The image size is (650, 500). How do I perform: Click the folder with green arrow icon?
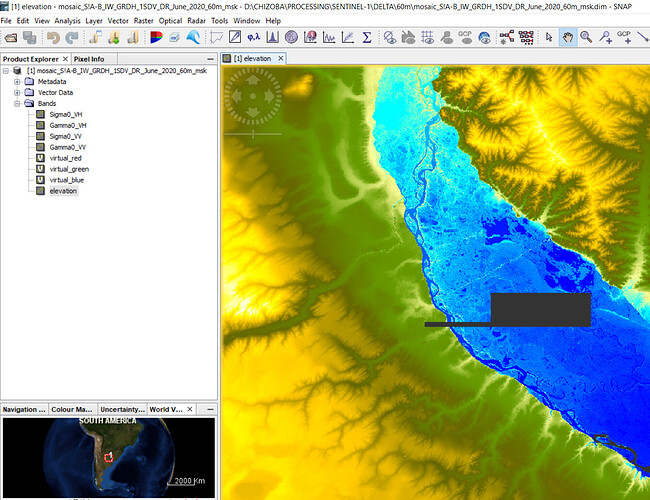click(114, 38)
